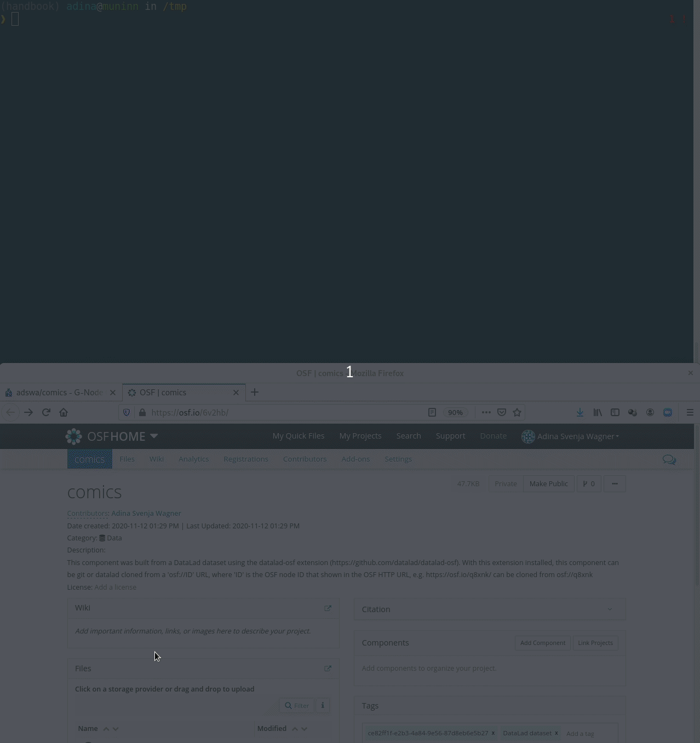Click the Add a license link
This screenshot has width=700, height=743.
116,587
